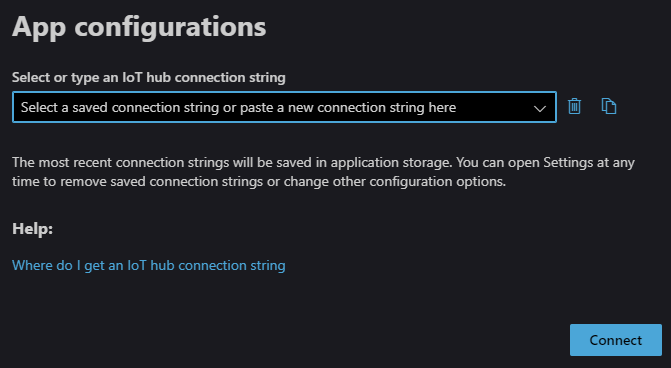Click the Connect button
Viewport: 671px width, 368px height.
615,340
